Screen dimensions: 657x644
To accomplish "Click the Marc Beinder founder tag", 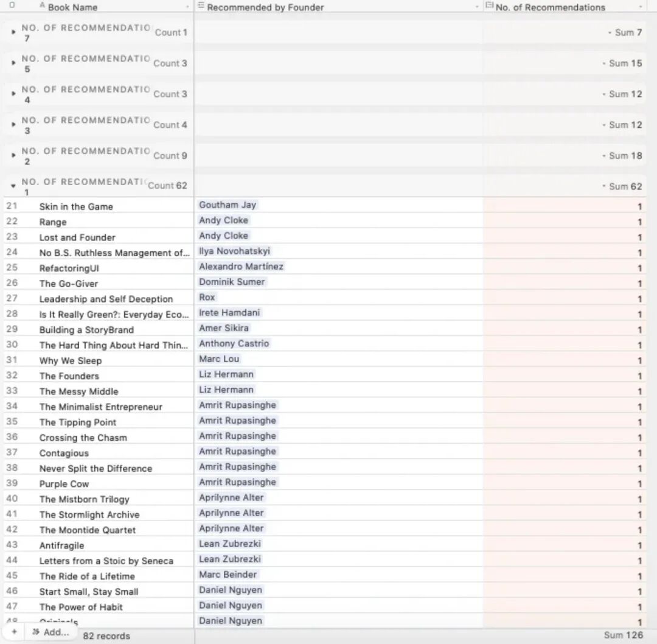I will coord(228,575).
